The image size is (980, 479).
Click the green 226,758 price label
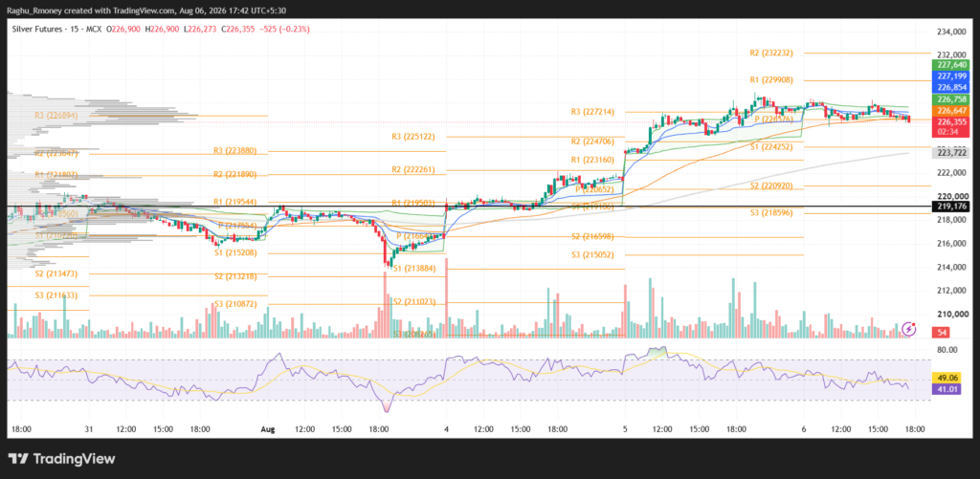tap(950, 99)
